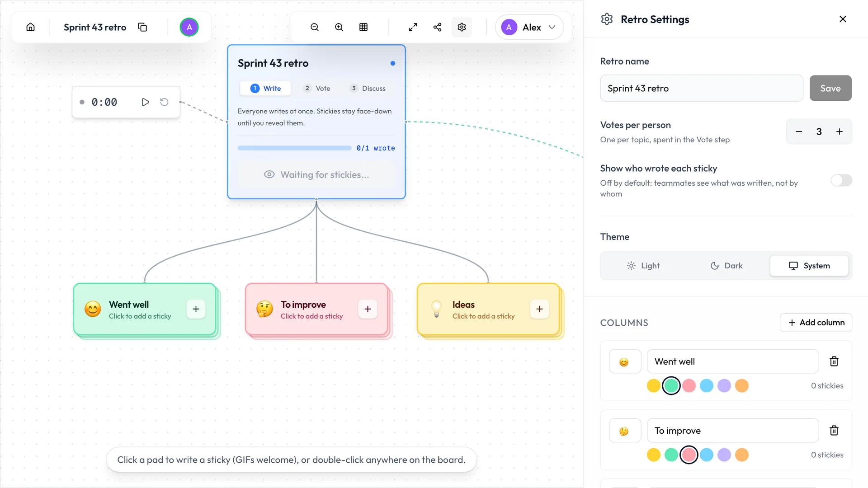The width and height of the screenshot is (868, 488).
Task: Delete the Went well column
Action: click(x=834, y=361)
